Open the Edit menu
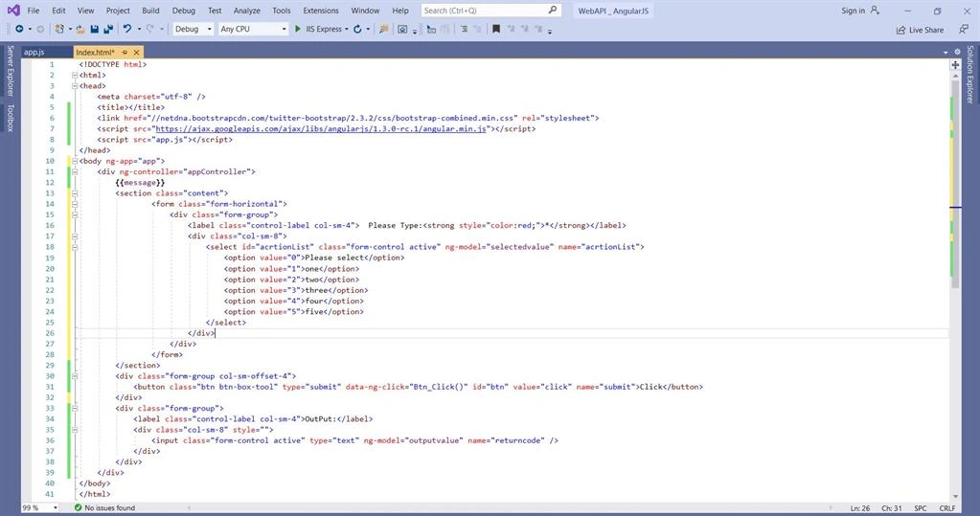 (x=58, y=11)
